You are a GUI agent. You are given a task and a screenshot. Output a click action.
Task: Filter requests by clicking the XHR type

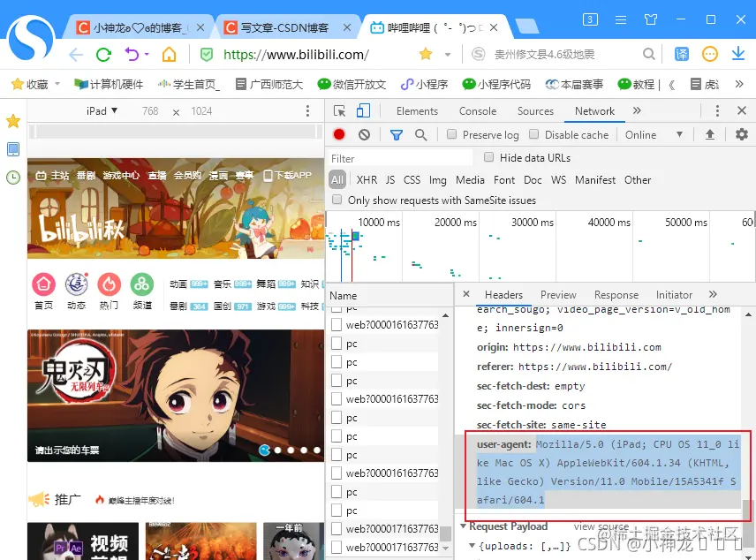tap(366, 179)
